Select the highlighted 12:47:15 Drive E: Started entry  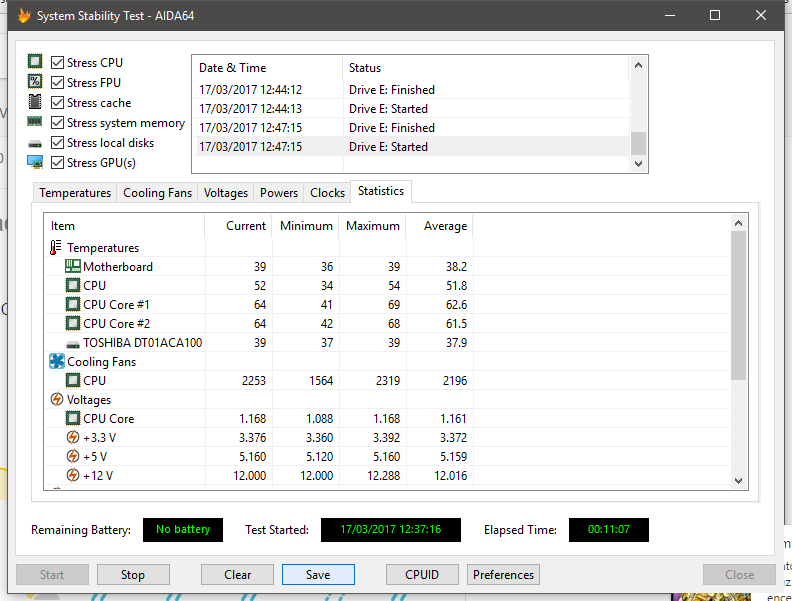point(411,146)
